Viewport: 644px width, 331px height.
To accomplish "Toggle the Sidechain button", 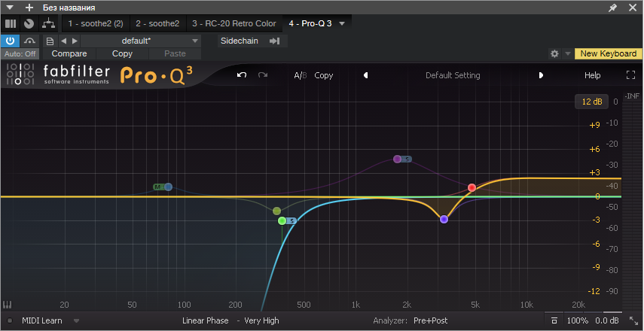I will [240, 41].
